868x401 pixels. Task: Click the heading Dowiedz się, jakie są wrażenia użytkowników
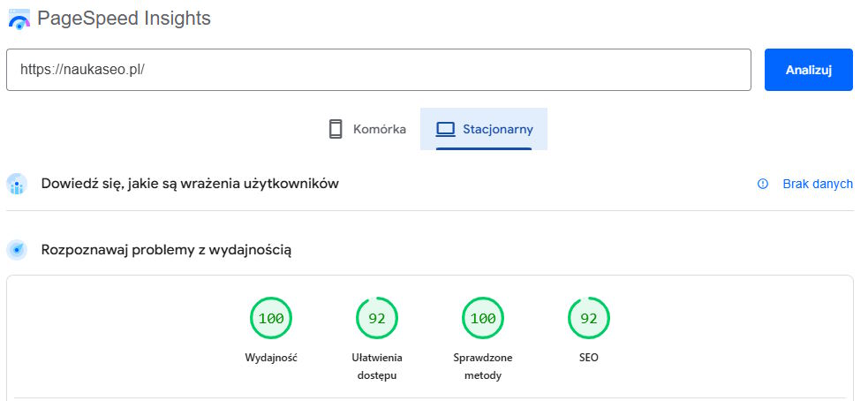coord(190,184)
